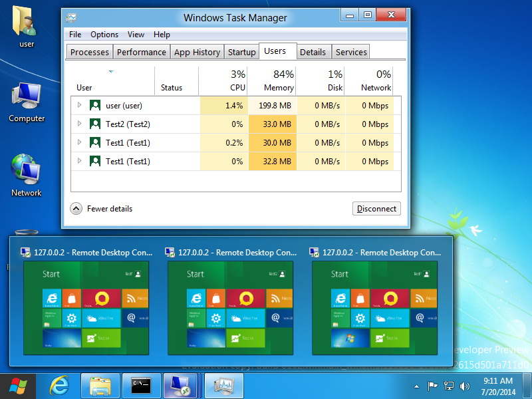The height and width of the screenshot is (399, 532).
Task: Sort by the User column header
Action: (112, 81)
